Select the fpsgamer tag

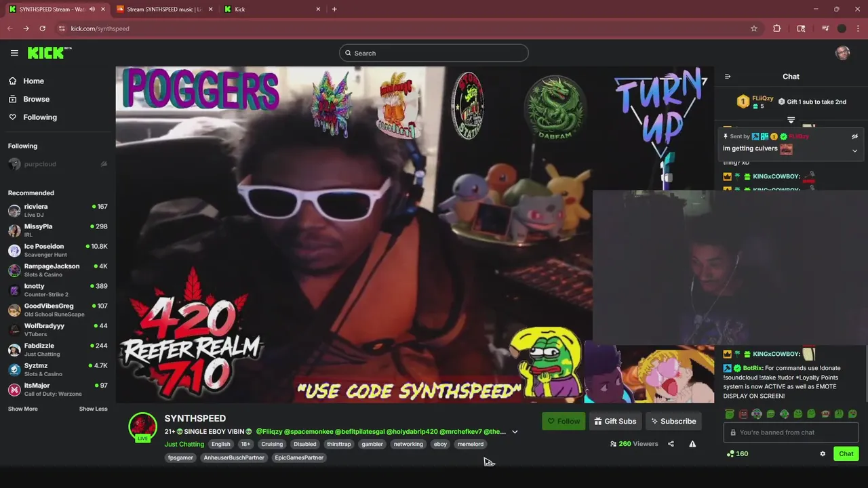click(180, 457)
